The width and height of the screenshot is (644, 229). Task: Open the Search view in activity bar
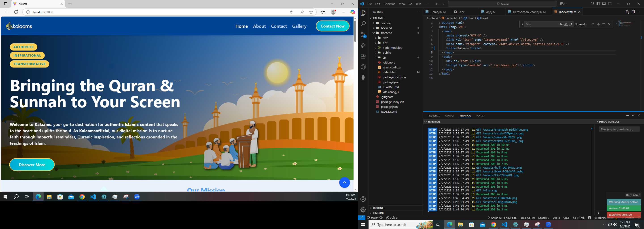363,24
